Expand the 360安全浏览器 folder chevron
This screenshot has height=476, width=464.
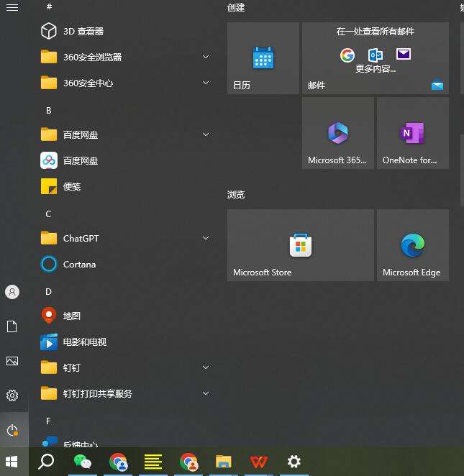click(206, 57)
